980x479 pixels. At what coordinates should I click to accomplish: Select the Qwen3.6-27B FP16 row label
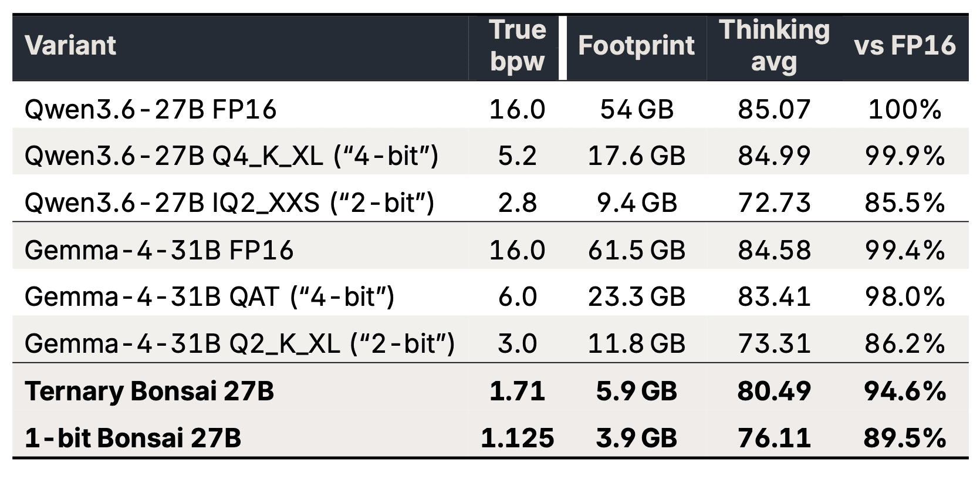coord(150,109)
